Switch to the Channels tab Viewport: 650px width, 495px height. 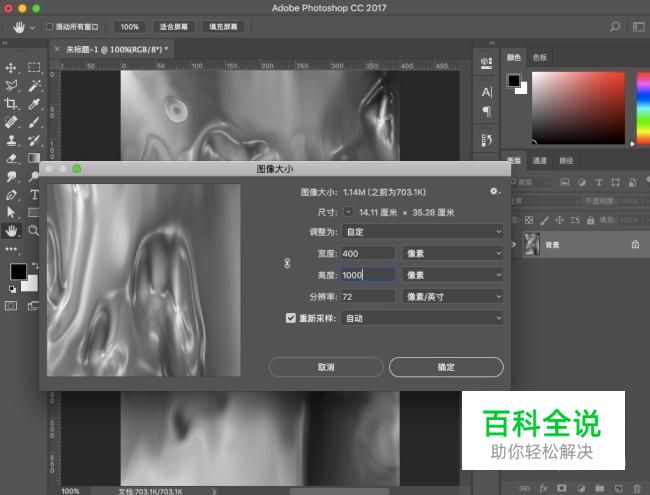click(539, 160)
